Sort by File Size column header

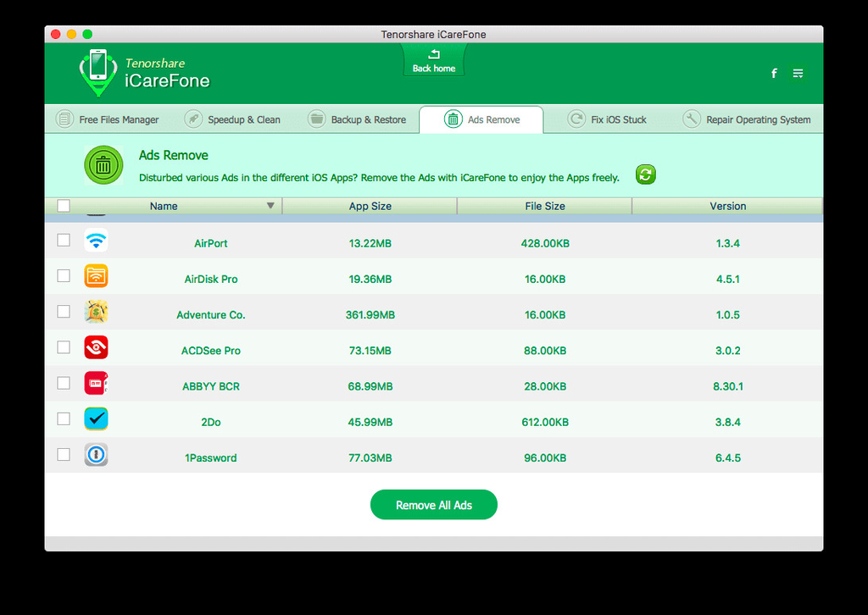[545, 206]
